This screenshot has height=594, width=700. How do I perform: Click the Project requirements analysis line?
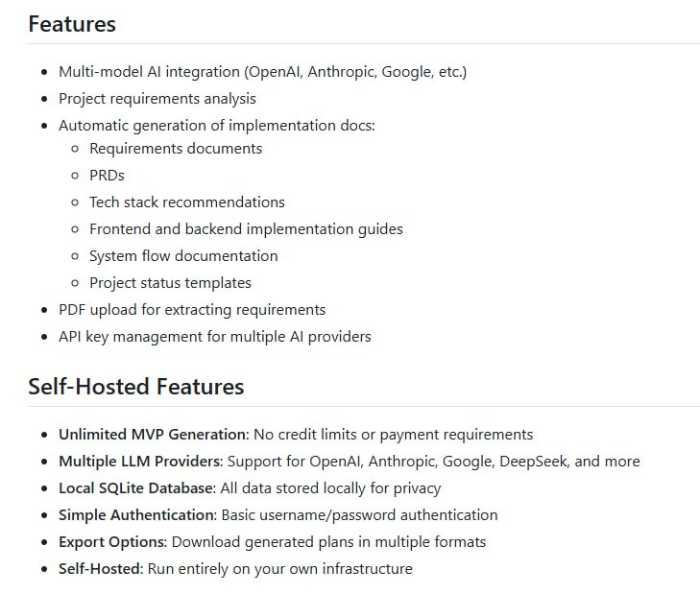(x=157, y=99)
